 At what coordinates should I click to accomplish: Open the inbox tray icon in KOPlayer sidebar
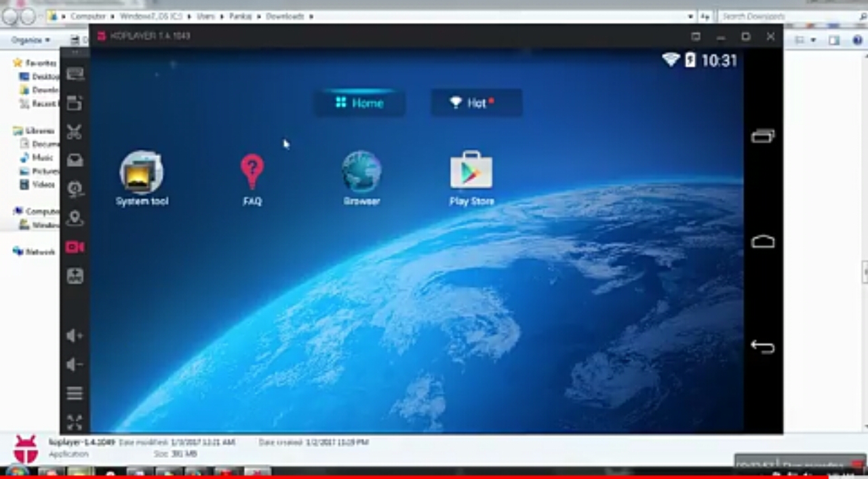pyautogui.click(x=75, y=160)
